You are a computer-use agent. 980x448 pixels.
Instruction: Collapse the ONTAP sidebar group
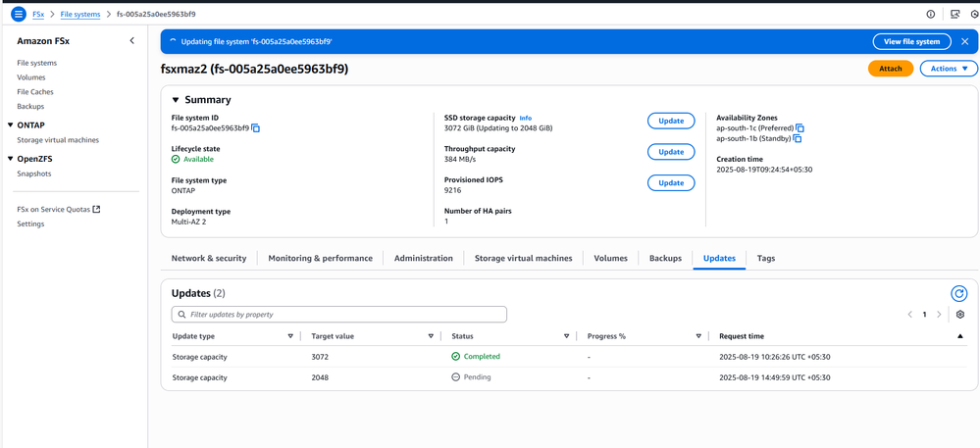(x=11, y=125)
